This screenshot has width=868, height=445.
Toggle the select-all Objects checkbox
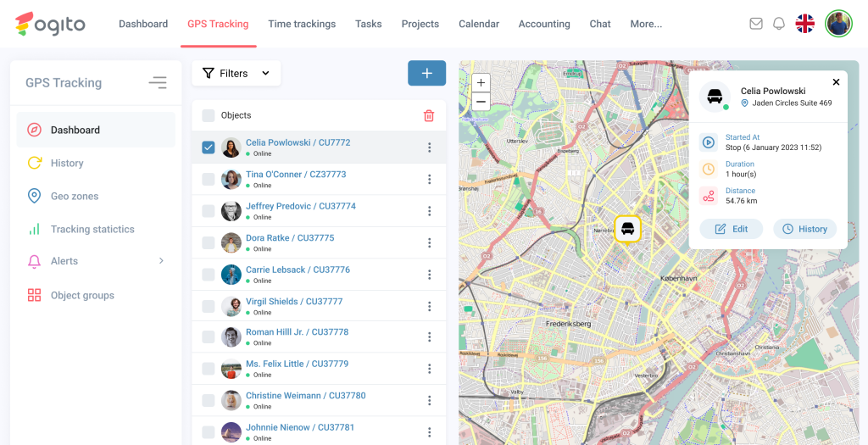(209, 115)
